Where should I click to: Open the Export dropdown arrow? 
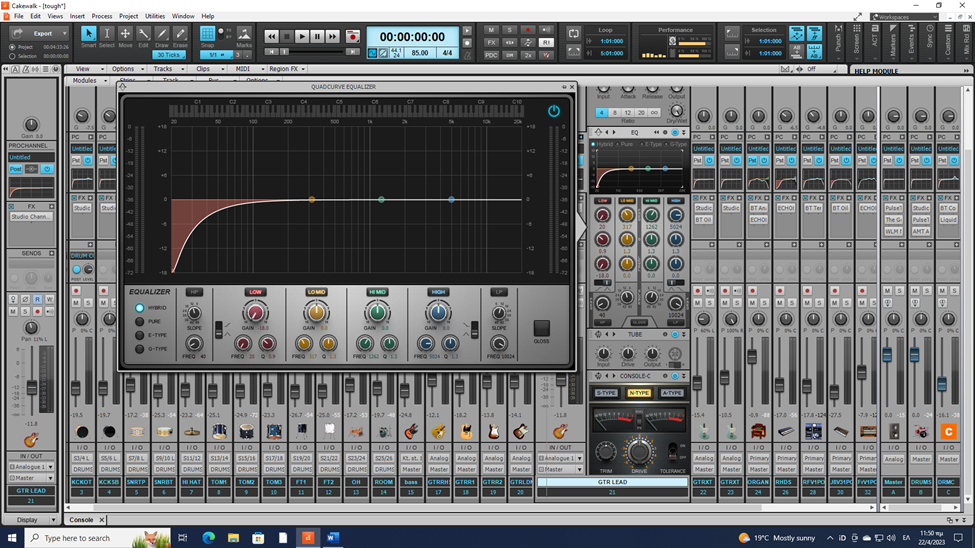64,34
